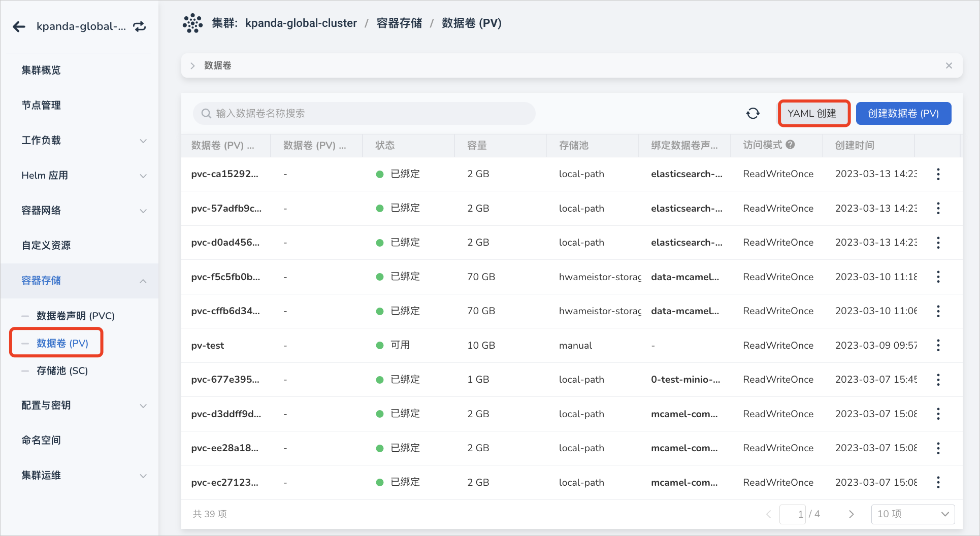980x536 pixels.
Task: Open 节点管理 in the sidebar
Action: point(41,105)
